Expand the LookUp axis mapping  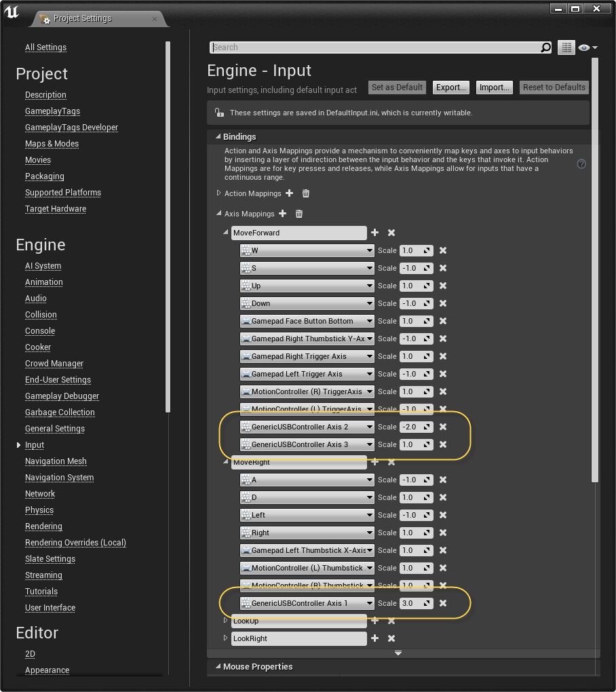click(226, 621)
